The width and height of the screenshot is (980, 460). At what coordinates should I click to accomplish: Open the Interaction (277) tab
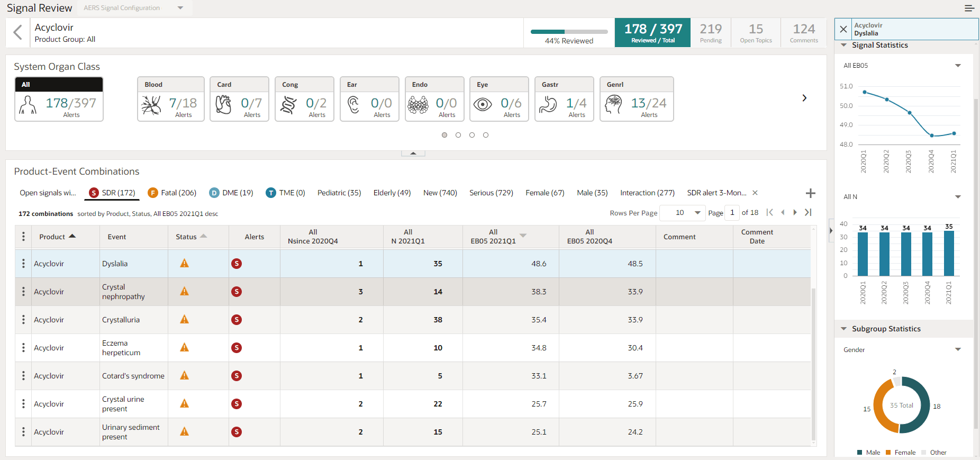[x=647, y=193]
